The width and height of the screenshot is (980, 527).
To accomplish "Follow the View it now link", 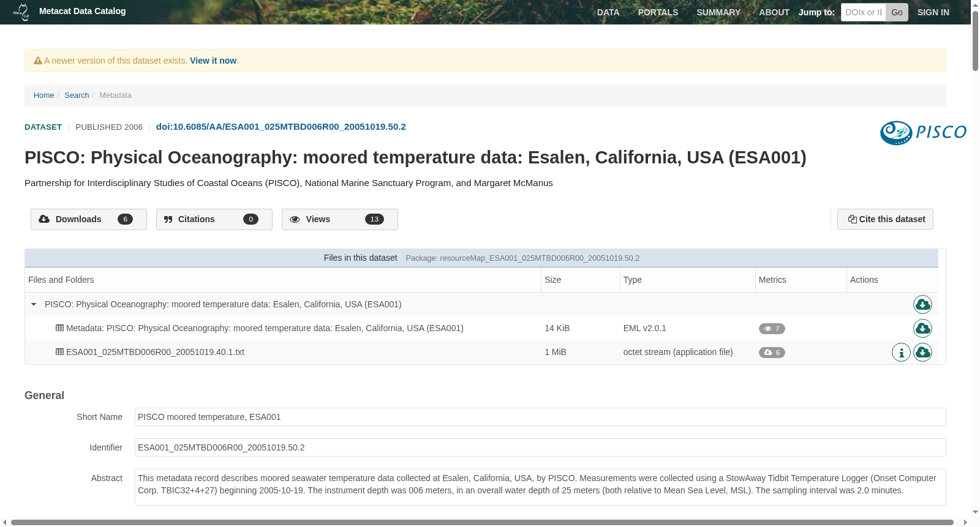I will tap(213, 61).
